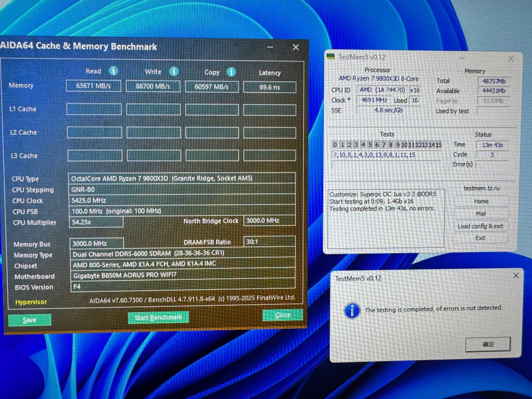Click the Memory Bus value 3000.0 MHz
This screenshot has height=399, width=532.
96,244
